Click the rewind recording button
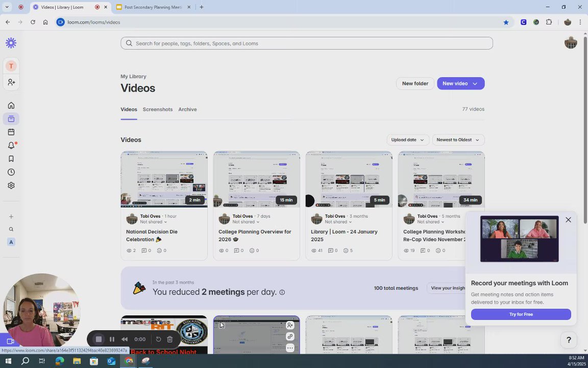 [125, 339]
